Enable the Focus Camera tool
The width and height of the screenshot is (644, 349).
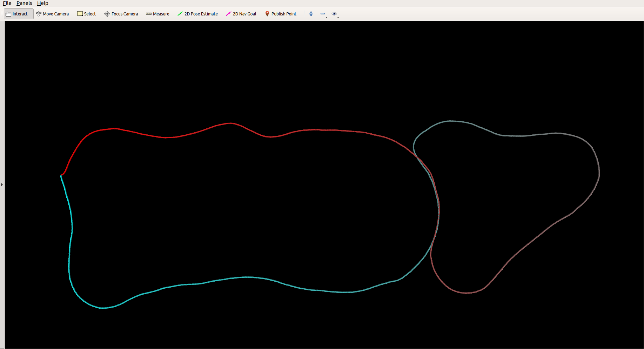[x=121, y=14]
